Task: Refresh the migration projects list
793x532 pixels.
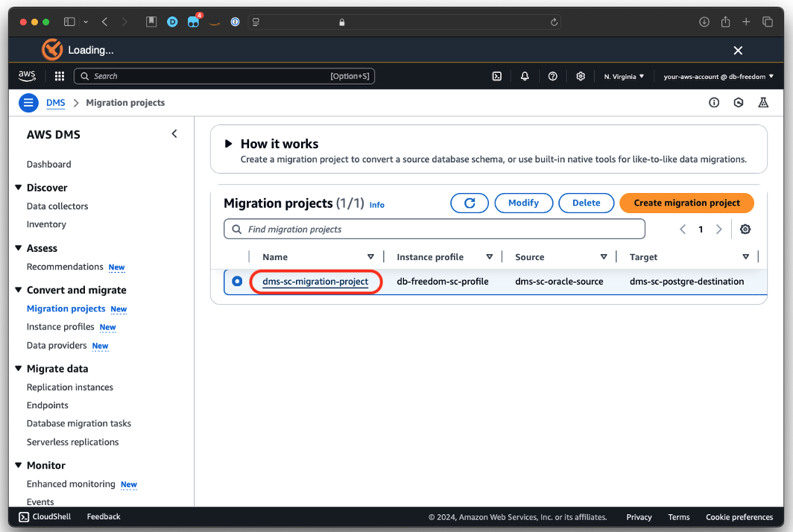Action: [470, 203]
